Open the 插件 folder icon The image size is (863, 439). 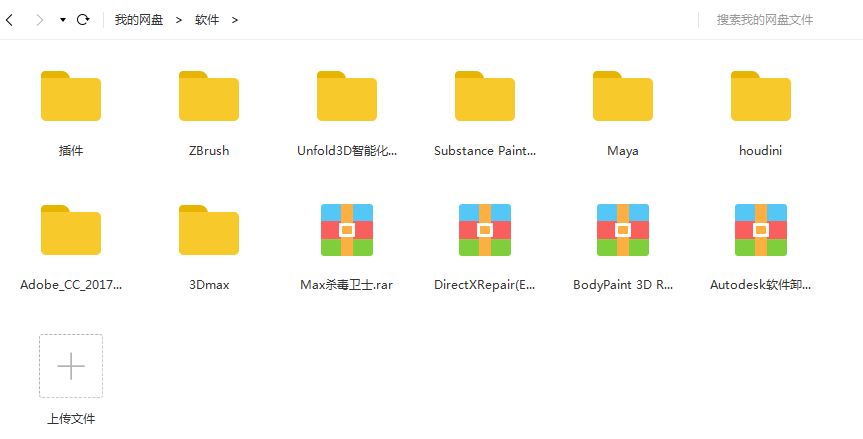[x=71, y=96]
